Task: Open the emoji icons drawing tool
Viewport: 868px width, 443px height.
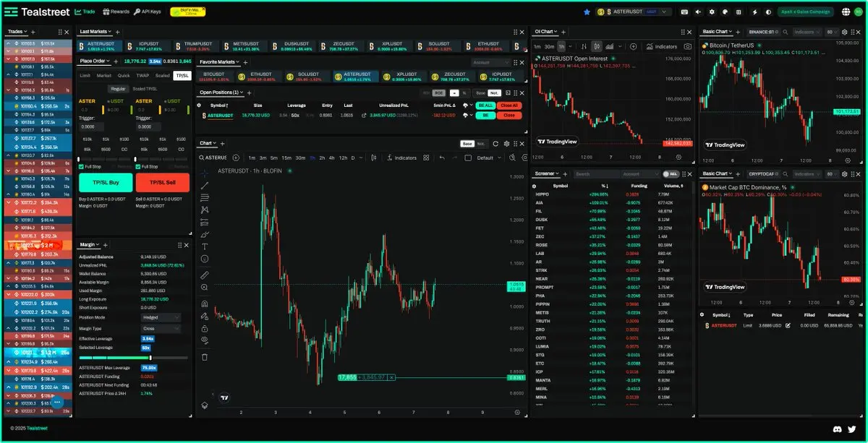Action: [205, 259]
